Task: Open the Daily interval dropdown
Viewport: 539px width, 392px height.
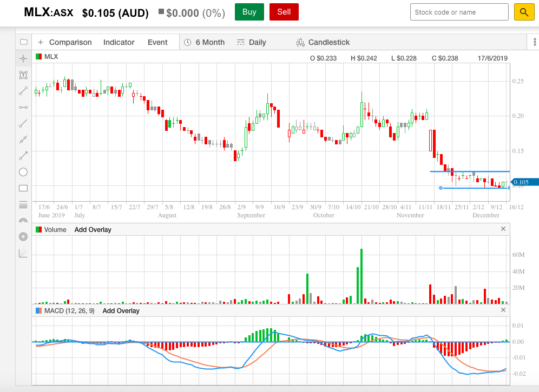Action: (258, 42)
